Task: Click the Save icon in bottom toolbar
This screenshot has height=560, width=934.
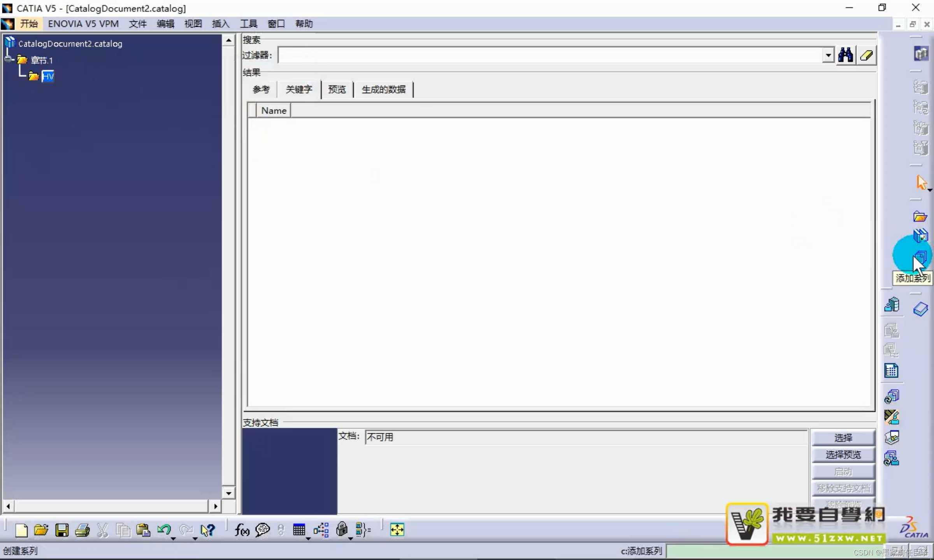Action: (61, 530)
